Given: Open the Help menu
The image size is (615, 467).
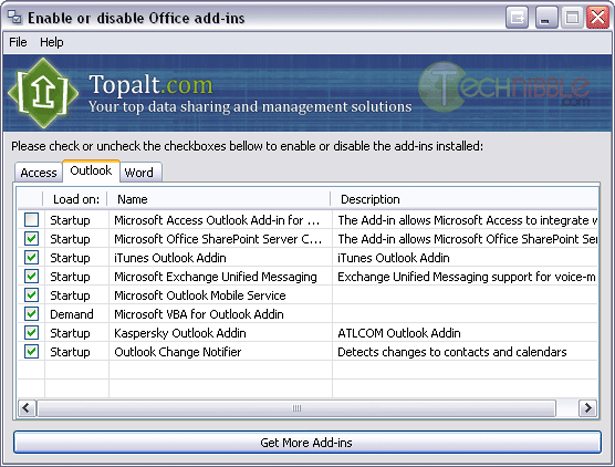Looking at the screenshot, I should 51,42.
